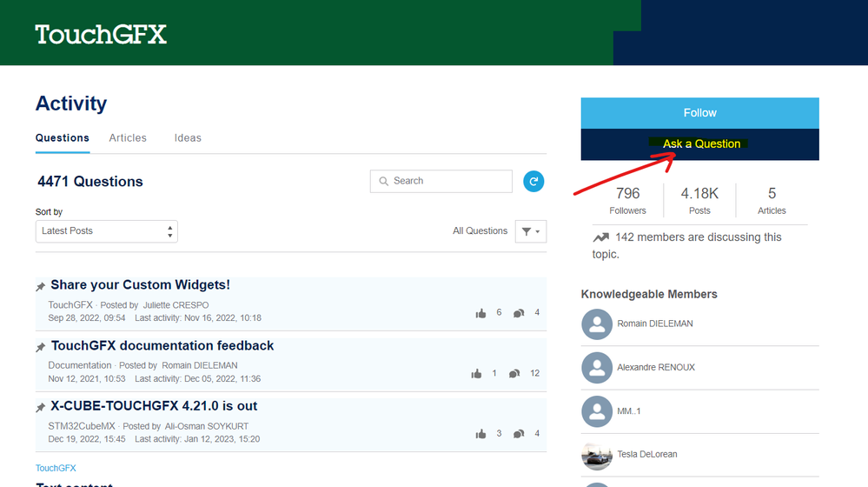Open Romain DIELEMAN author link in post
The width and height of the screenshot is (868, 487).
pyautogui.click(x=200, y=365)
